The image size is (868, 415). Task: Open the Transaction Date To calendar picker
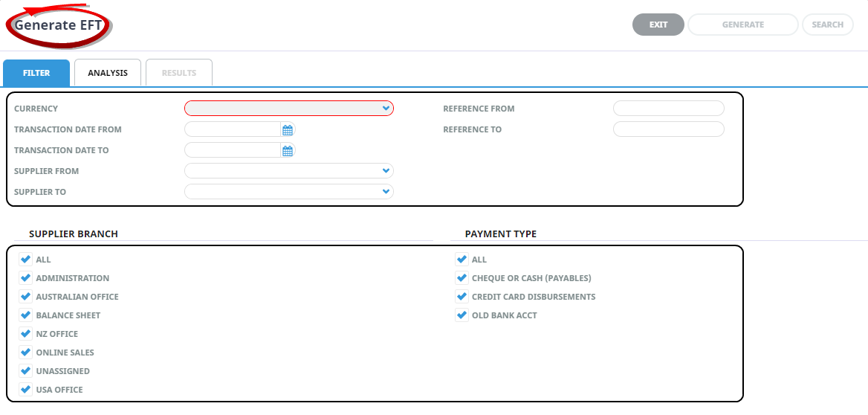point(288,150)
